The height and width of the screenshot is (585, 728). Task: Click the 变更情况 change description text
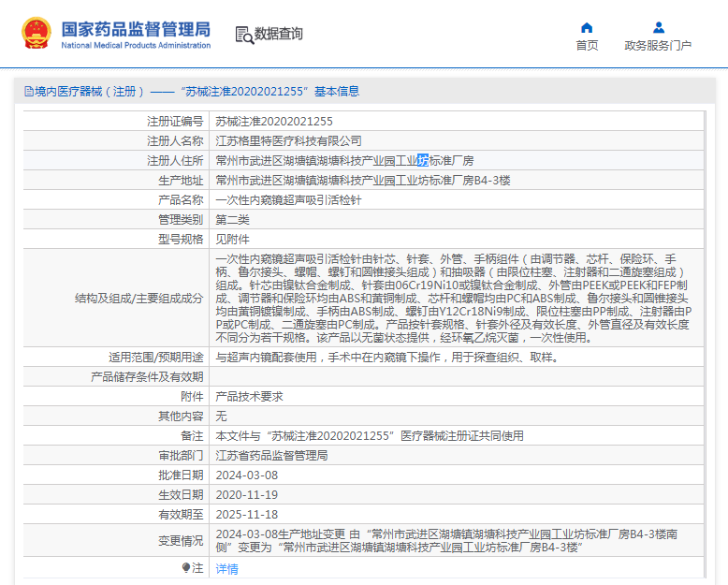pos(446,541)
